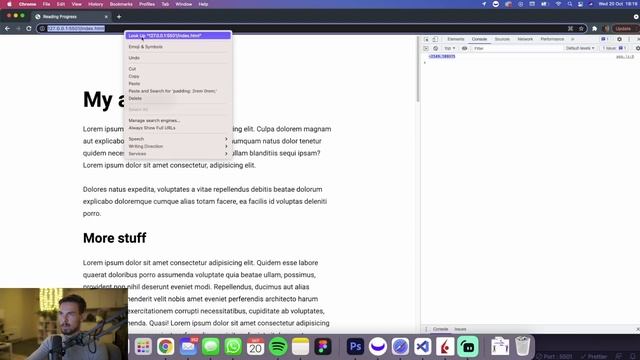Open Photoshop from the Dock
The image size is (640, 360).
click(355, 347)
